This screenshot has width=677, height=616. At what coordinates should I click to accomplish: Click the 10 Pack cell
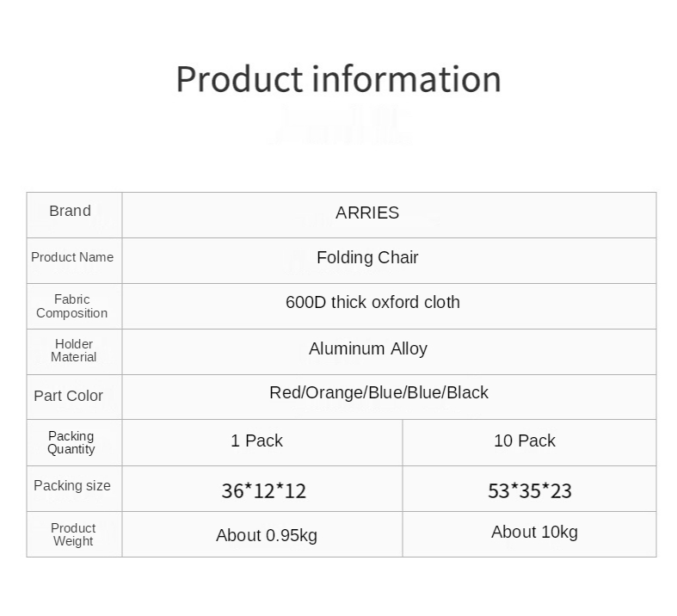pyautogui.click(x=525, y=441)
